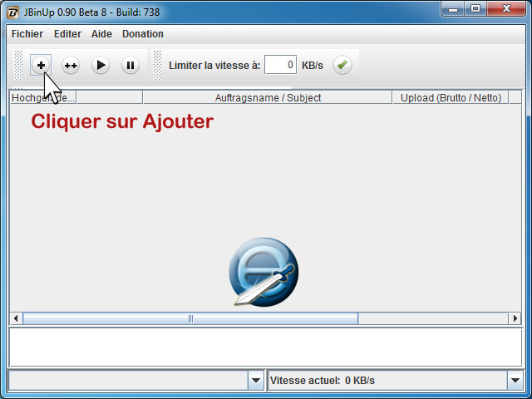The width and height of the screenshot is (532, 399).
Task: Click the Hochgelade... column header
Action: (43, 98)
